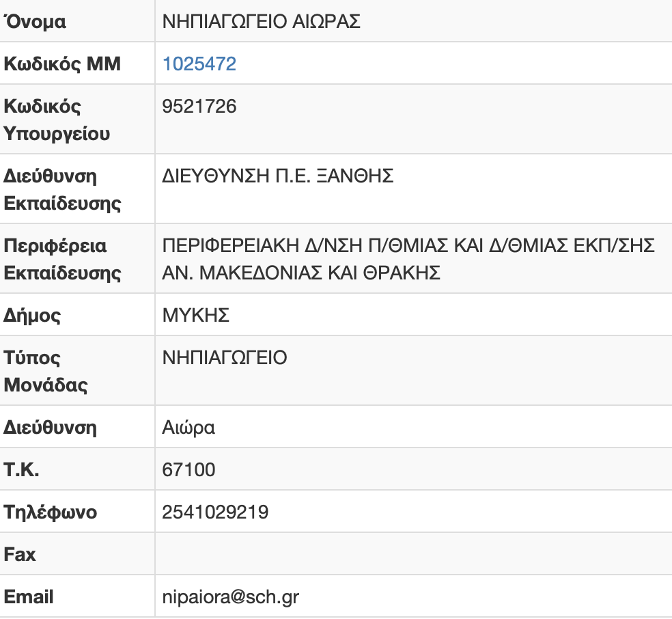Click the Δήμος row label

tap(32, 316)
